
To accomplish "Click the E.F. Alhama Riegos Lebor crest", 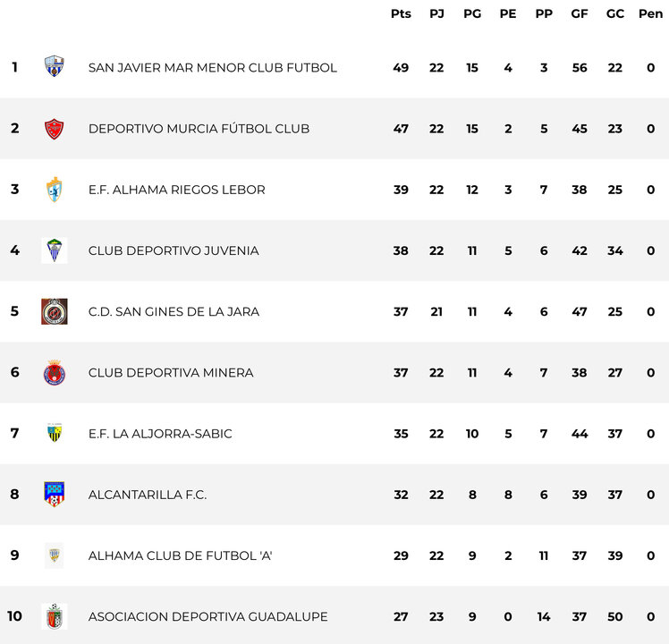I will [x=55, y=190].
